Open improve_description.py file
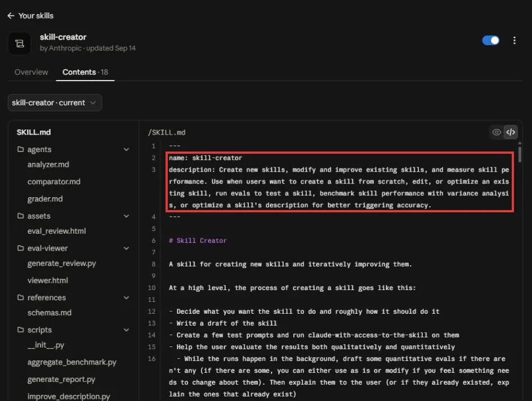The height and width of the screenshot is (401, 532). [x=69, y=396]
